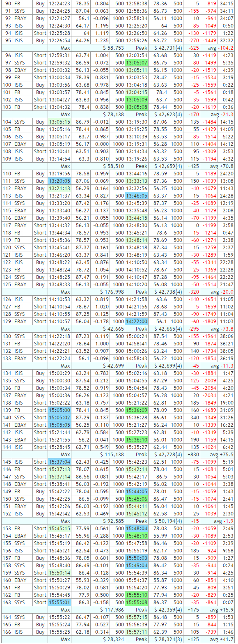Click the avg -20.0 cell
The width and height of the screenshot is (238, 644).
(222, 292)
